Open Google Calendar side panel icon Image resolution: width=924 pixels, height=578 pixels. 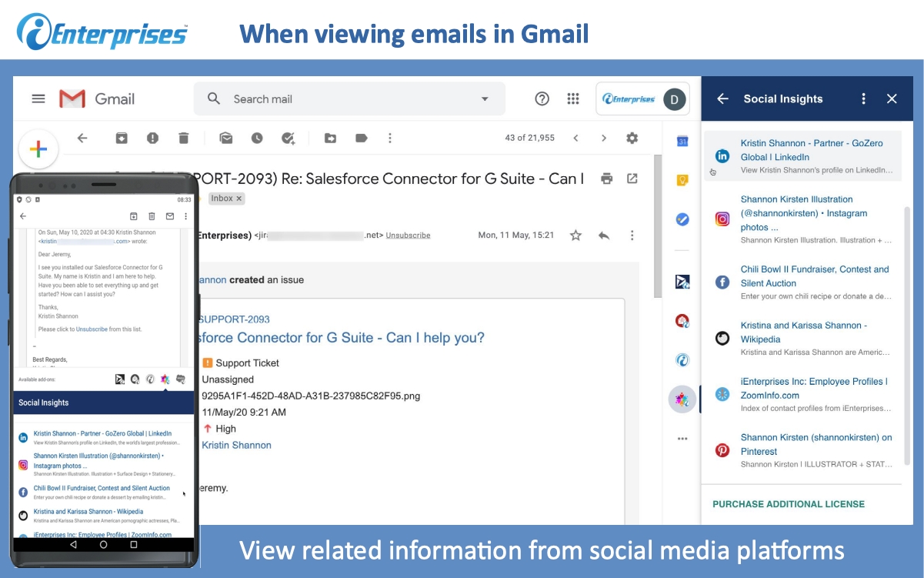click(682, 141)
